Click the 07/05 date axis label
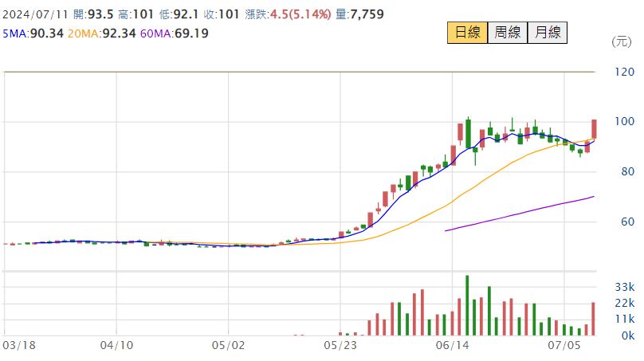Screen dimensions: 644x361 coord(564,345)
